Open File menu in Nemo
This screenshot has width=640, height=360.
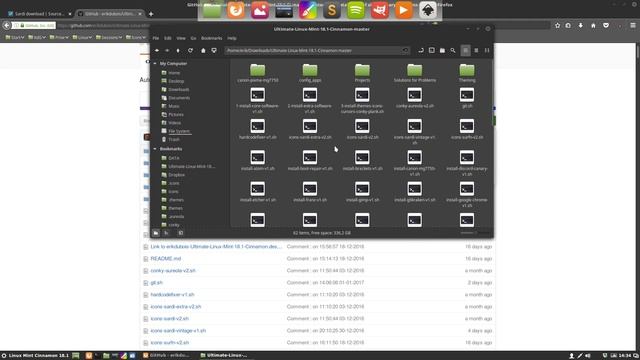point(156,38)
